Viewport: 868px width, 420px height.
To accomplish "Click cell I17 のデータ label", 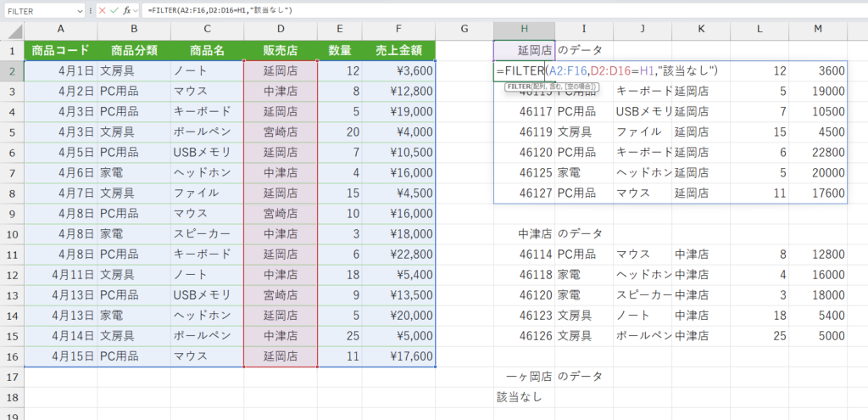I will pos(584,377).
